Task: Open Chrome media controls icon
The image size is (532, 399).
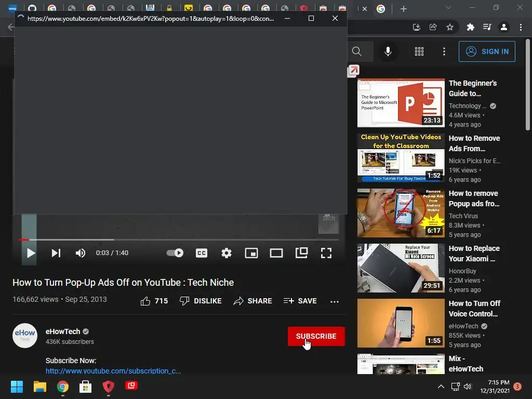Action: pyautogui.click(x=487, y=27)
